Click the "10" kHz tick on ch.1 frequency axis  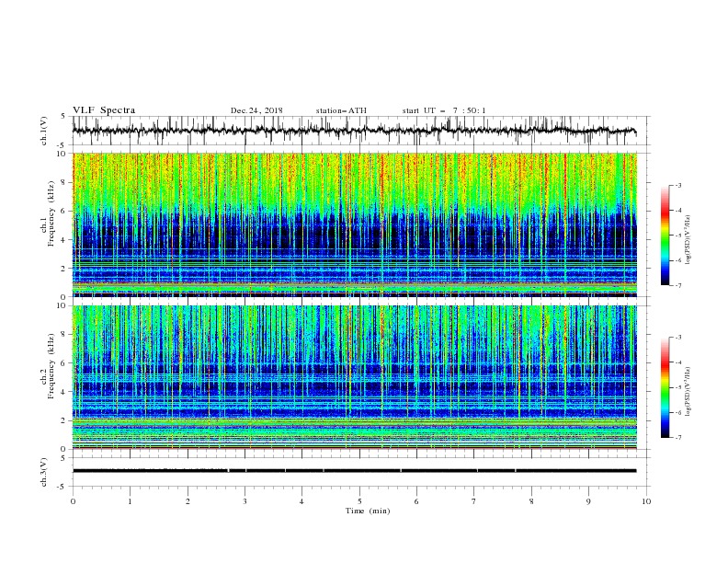tap(63, 154)
